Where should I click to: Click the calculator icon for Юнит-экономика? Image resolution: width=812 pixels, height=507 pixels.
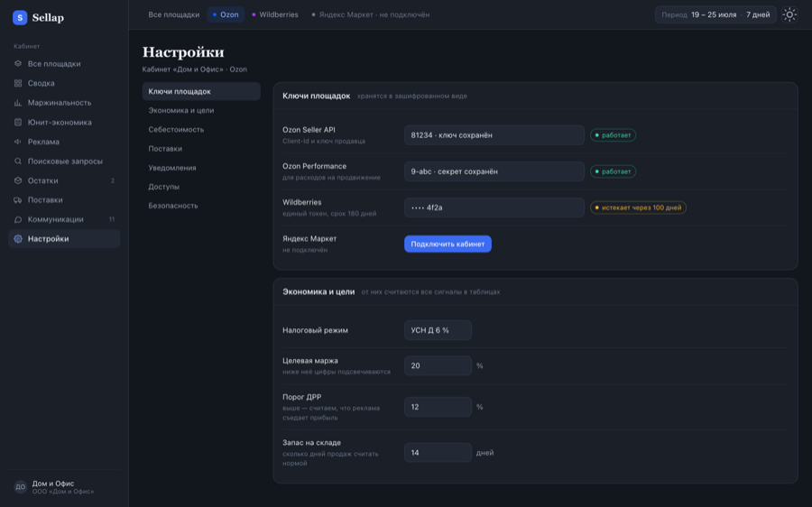(18, 122)
